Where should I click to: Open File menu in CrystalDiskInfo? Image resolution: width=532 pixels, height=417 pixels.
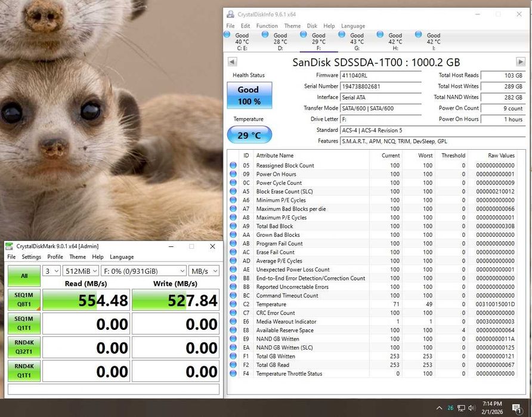(230, 26)
